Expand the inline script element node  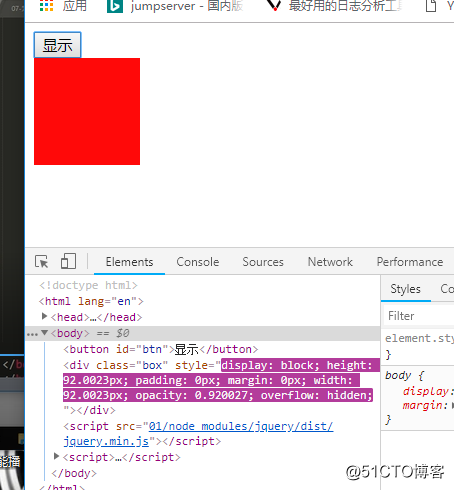[x=56, y=456]
